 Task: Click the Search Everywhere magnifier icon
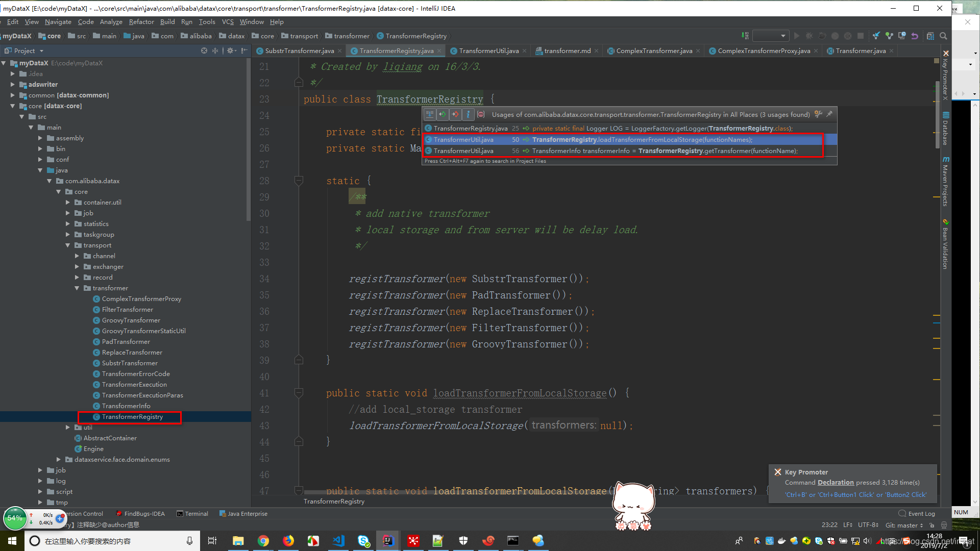click(943, 36)
